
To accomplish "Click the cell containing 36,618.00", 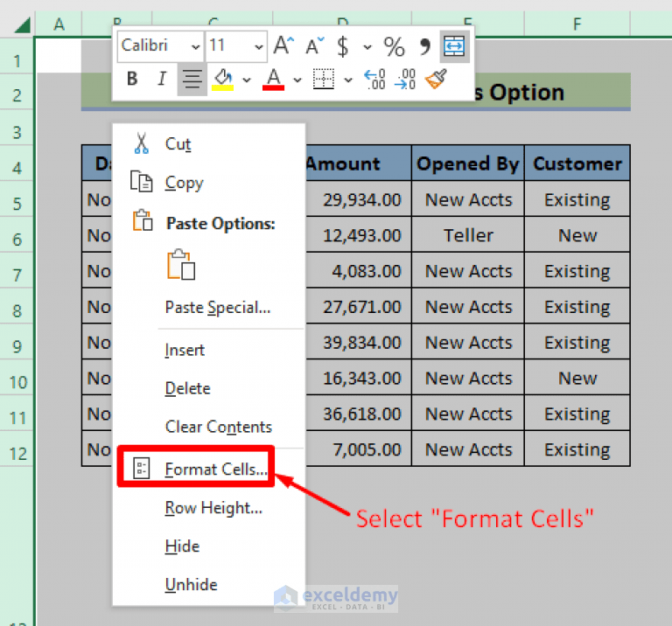I will (x=358, y=414).
